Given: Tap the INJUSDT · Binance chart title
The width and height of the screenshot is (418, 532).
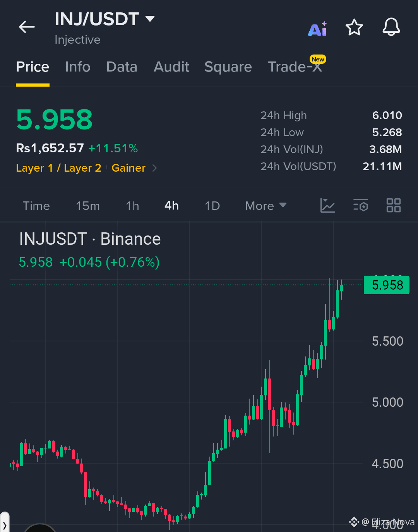Looking at the screenshot, I should coord(90,239).
